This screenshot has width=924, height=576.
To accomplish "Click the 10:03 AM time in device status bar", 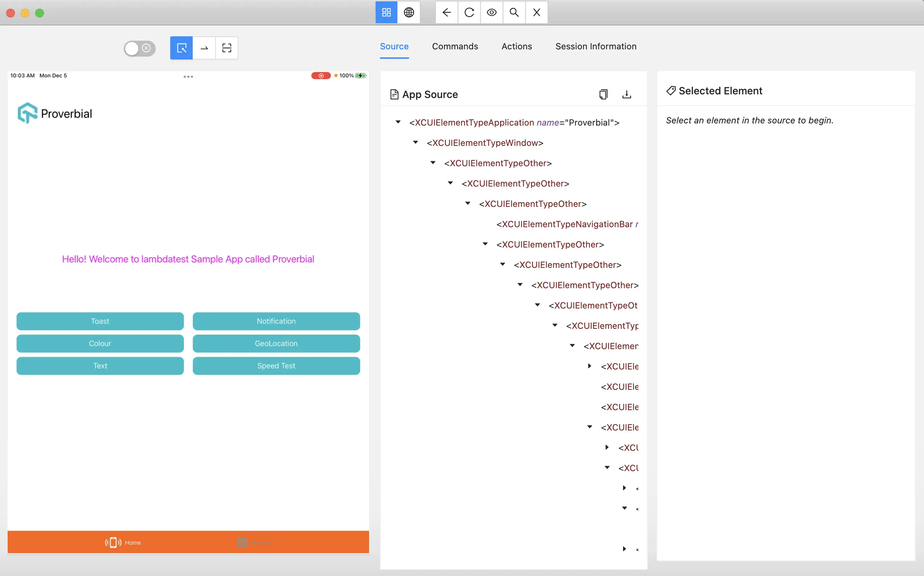I will [23, 75].
